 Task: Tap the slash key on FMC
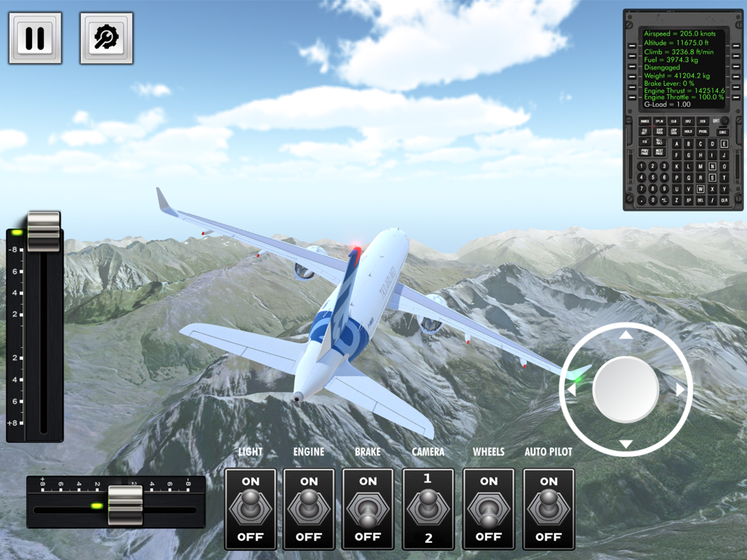click(712, 200)
